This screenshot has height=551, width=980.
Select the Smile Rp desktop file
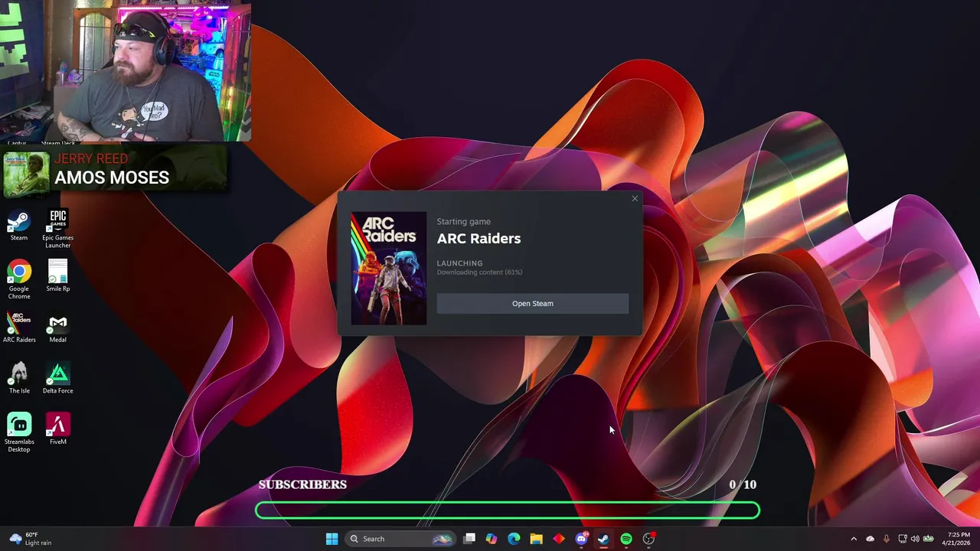tap(58, 276)
